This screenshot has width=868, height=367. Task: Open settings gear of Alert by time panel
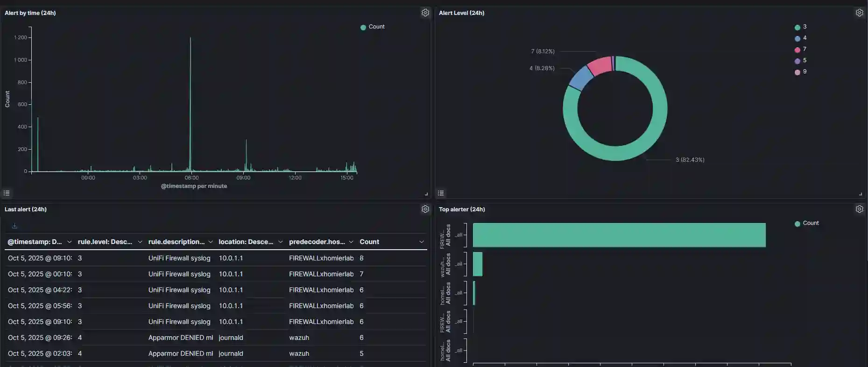[425, 13]
